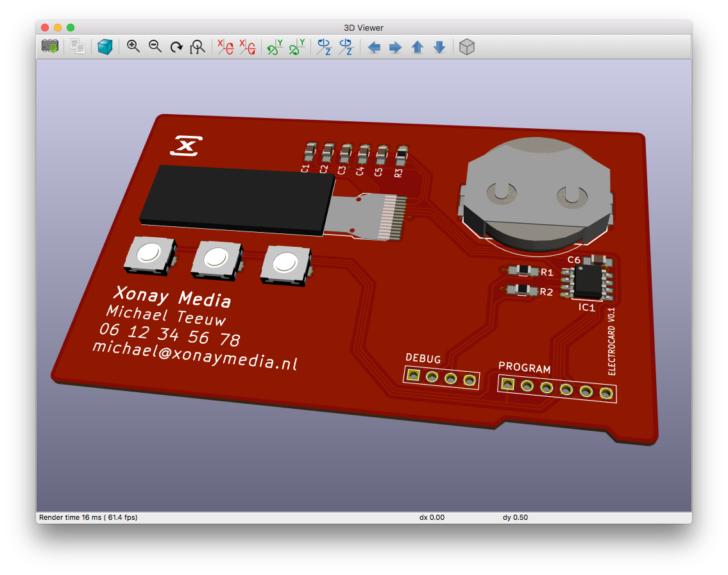This screenshot has height=575, width=728.
Task: Zoom in with the magnifier plus icon
Action: point(133,47)
